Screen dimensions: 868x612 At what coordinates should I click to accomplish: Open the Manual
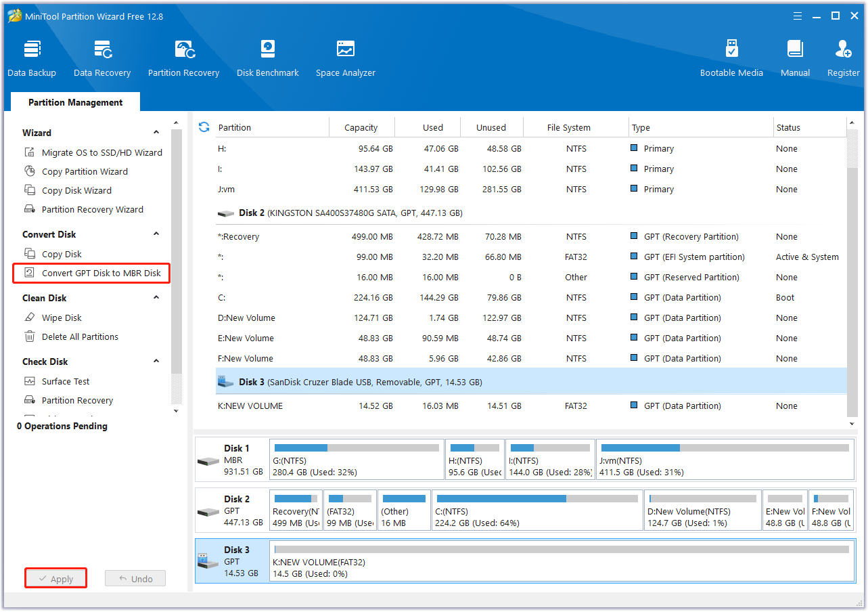[795, 58]
